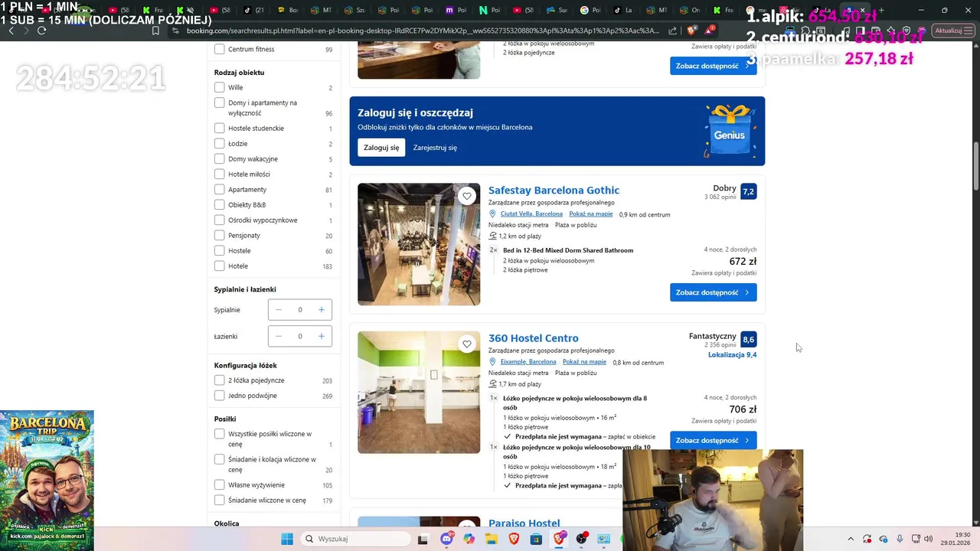Viewport: 980px width, 551px height.
Task: Open 360 Hostel Centro photo
Action: (x=419, y=392)
